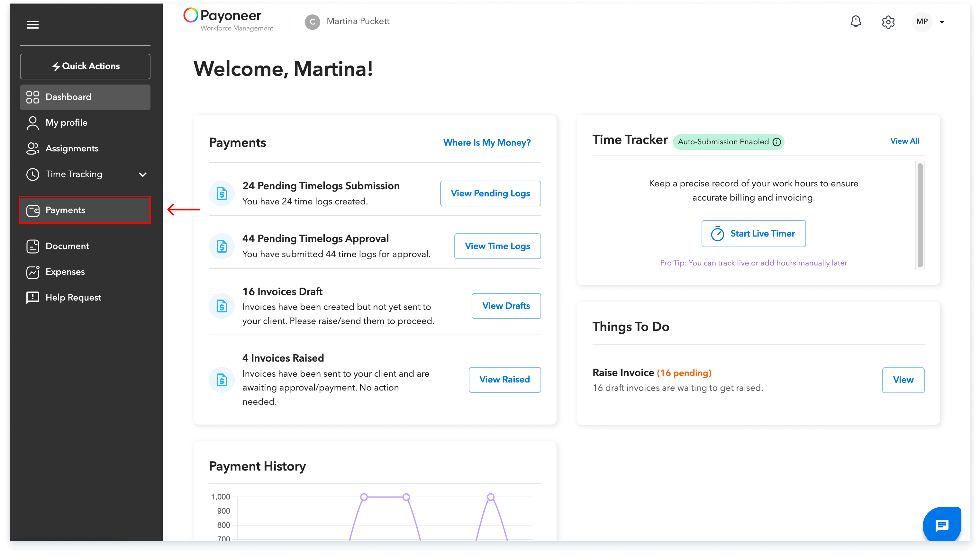Click View Pending Logs button
This screenshot has height=557, width=980.
click(x=490, y=193)
